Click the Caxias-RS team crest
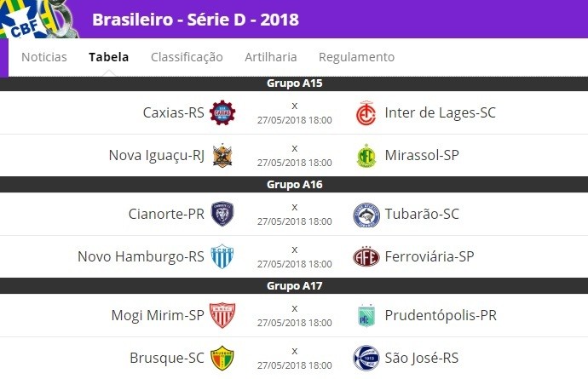Screen dimensions: 588x379 click(x=222, y=112)
